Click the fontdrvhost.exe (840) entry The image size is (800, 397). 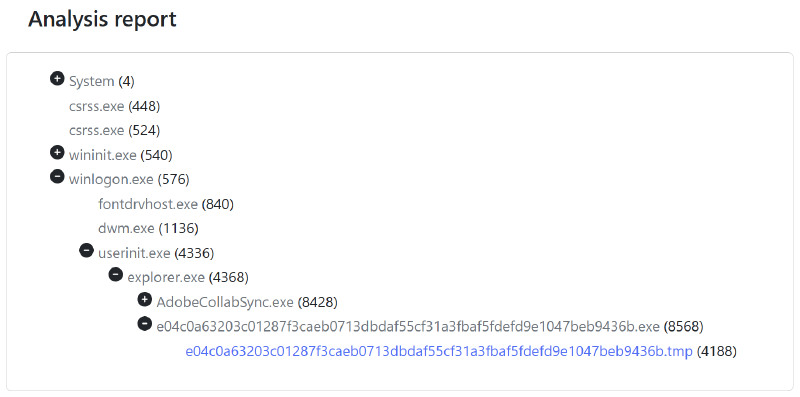click(x=166, y=205)
